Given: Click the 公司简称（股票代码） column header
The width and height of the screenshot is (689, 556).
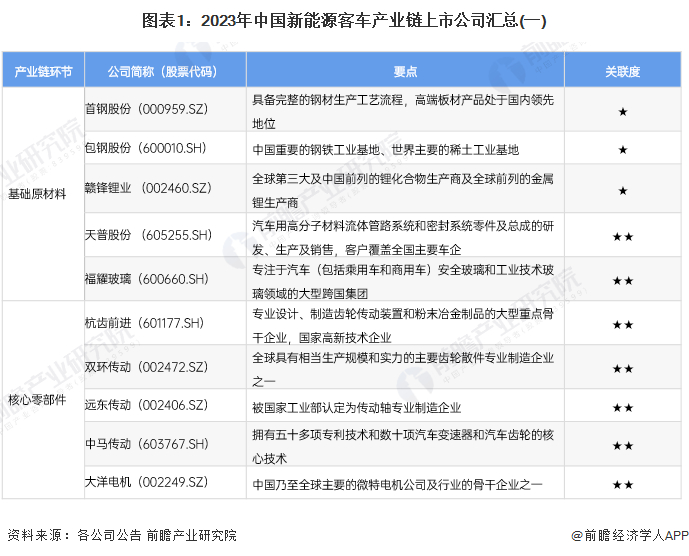Looking at the screenshot, I should 165,71.
